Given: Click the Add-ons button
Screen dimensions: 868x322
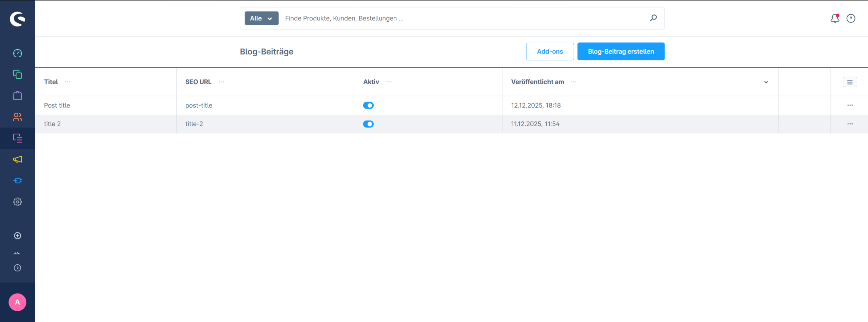Looking at the screenshot, I should (550, 52).
